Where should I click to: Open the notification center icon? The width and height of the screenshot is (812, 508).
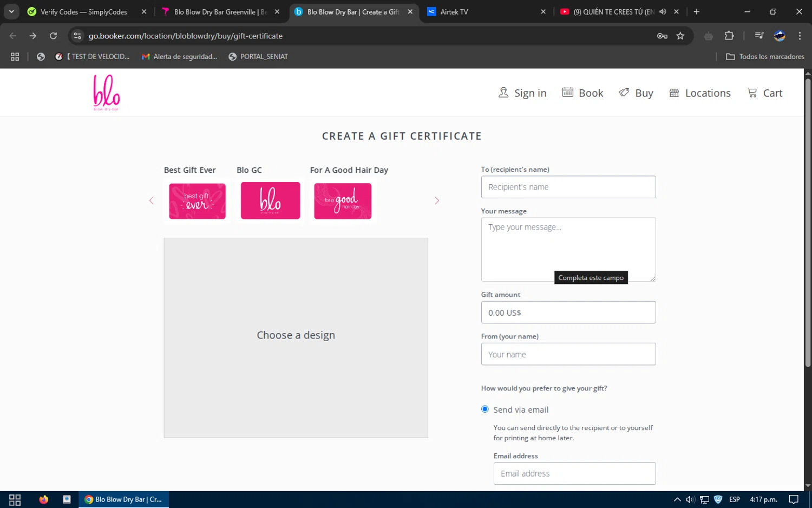click(794, 499)
